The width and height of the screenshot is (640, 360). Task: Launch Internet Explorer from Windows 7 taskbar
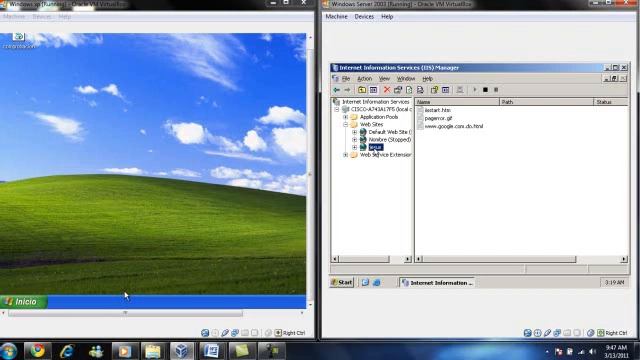pyautogui.click(x=67, y=351)
